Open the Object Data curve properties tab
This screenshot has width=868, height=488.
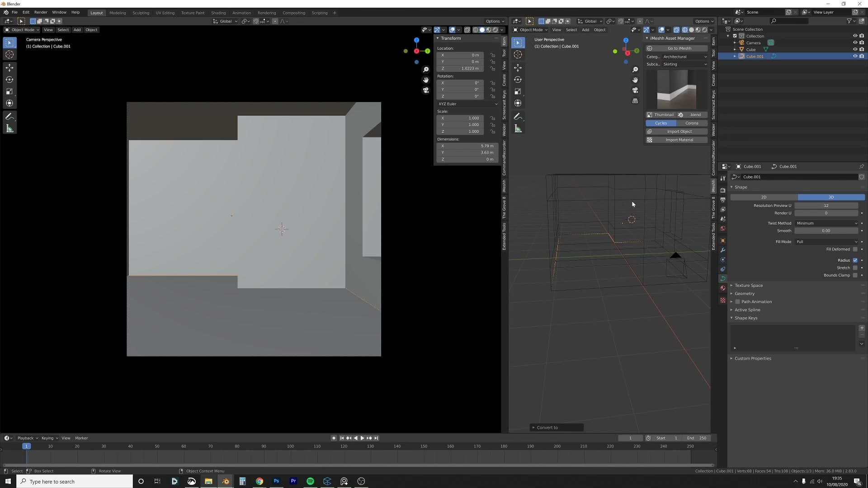pos(723,278)
